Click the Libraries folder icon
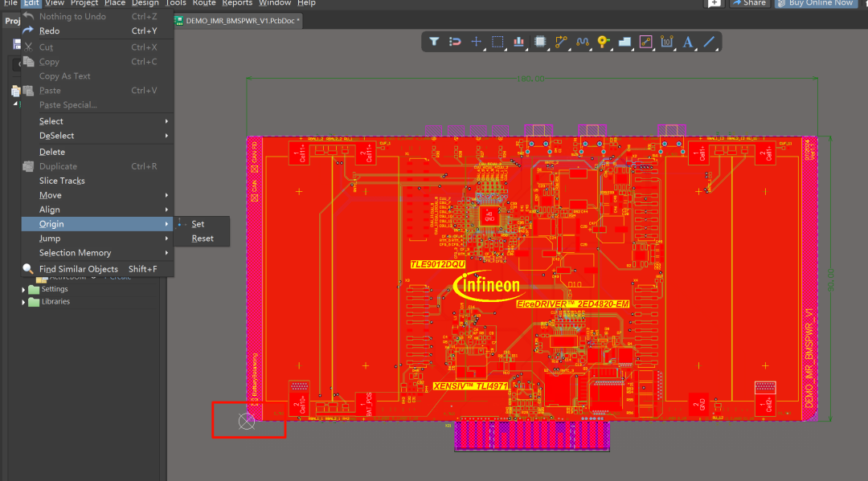This screenshot has width=868, height=481. tap(34, 302)
